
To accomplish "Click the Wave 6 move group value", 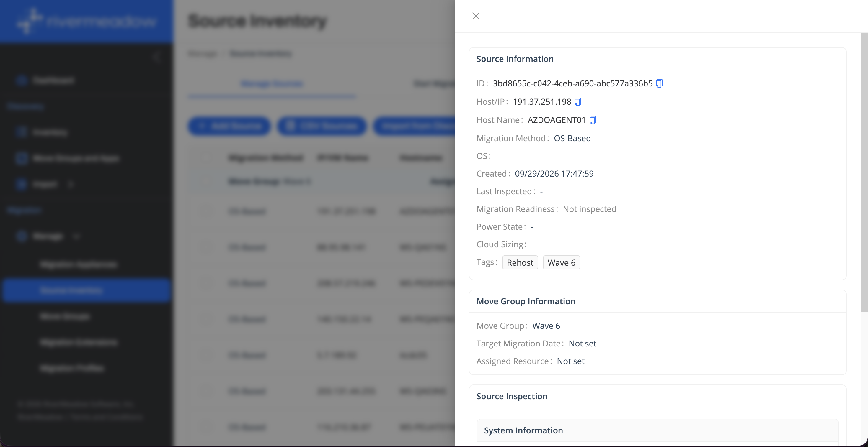I will coord(546,326).
